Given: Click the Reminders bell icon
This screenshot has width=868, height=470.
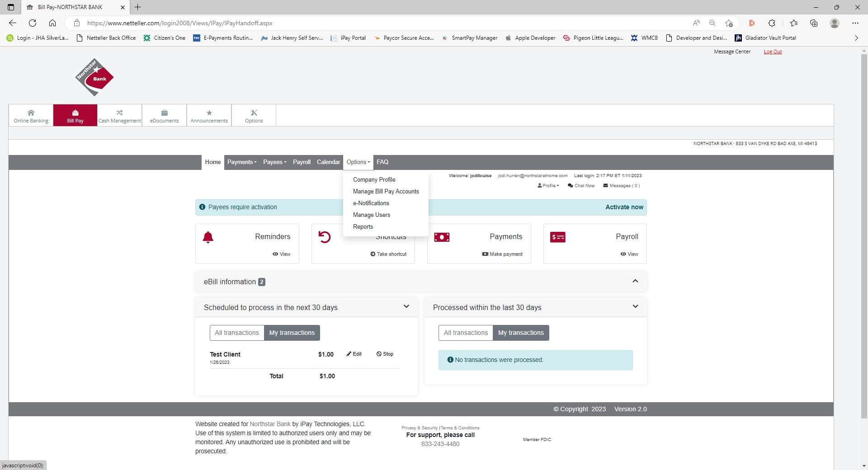Looking at the screenshot, I should (x=208, y=237).
